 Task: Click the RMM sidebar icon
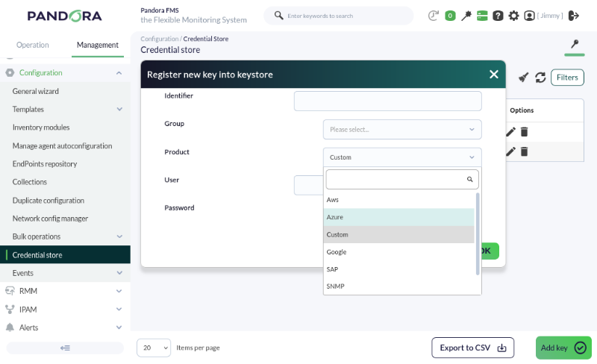tap(10, 291)
